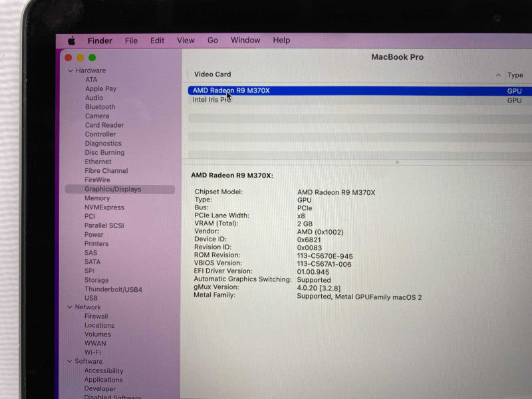Select Parallel SCSI in the sidebar

coord(104,225)
